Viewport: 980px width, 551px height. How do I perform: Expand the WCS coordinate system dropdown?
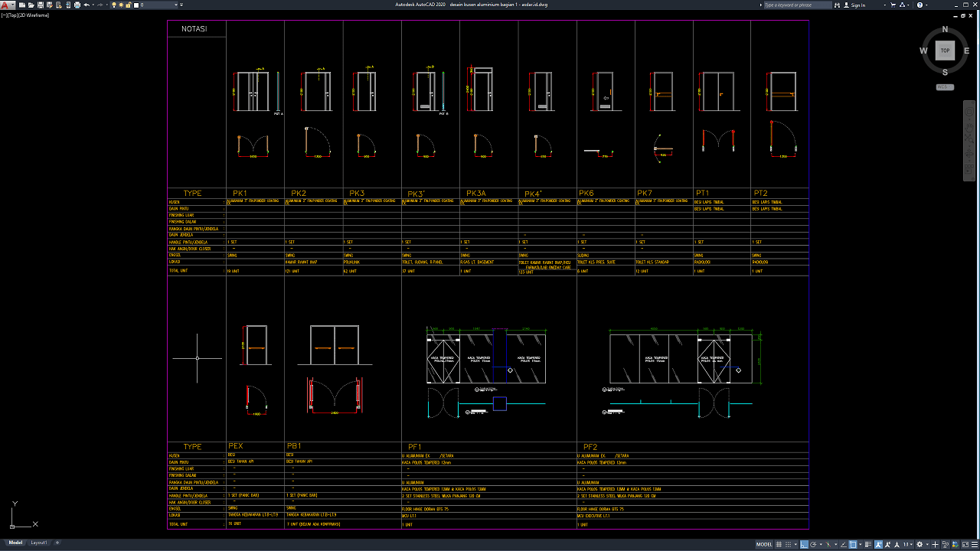click(945, 87)
